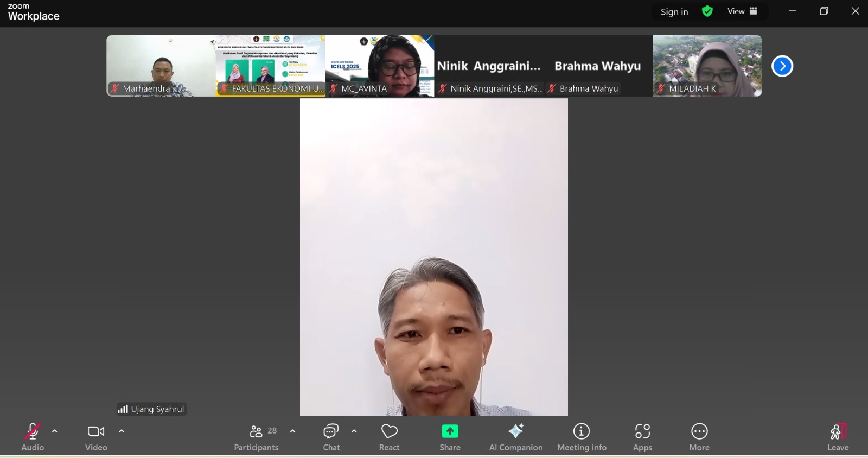Expand the video options arrow
The width and height of the screenshot is (868, 458).
122,431
